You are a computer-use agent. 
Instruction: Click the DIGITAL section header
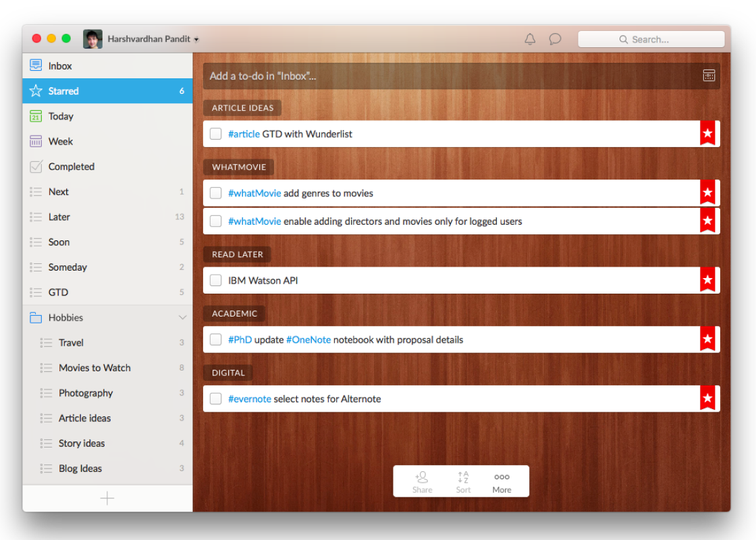pyautogui.click(x=228, y=373)
